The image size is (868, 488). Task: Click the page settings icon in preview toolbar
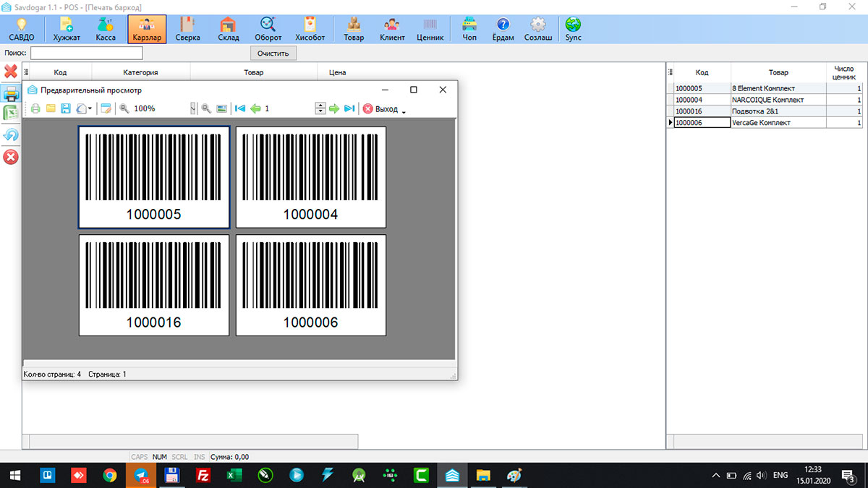point(106,108)
